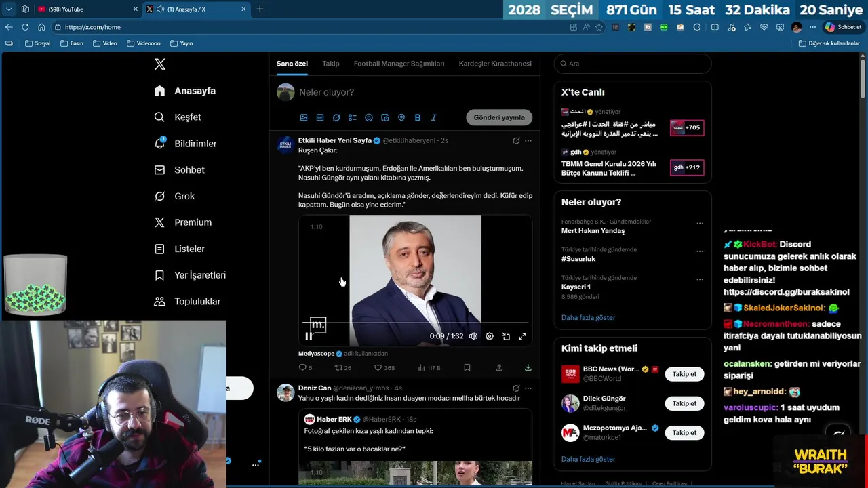Image resolution: width=868 pixels, height=488 pixels.
Task: Repost the Etkili Haber post
Action: 343,368
